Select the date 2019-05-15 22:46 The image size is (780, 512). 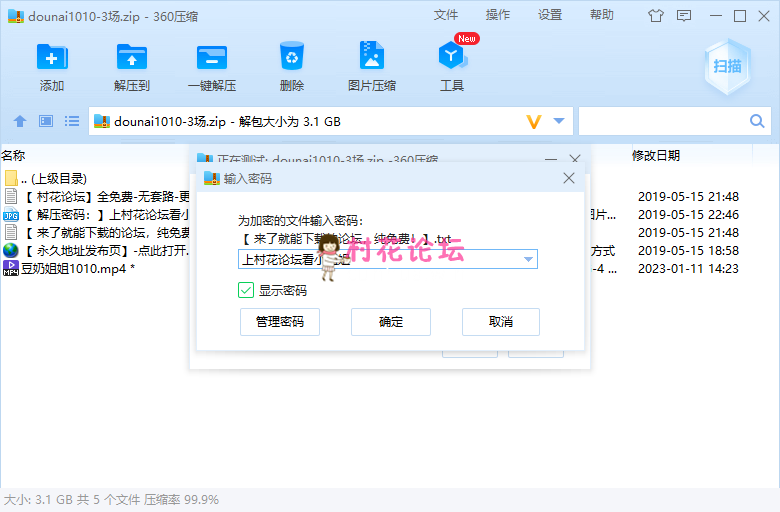688,214
